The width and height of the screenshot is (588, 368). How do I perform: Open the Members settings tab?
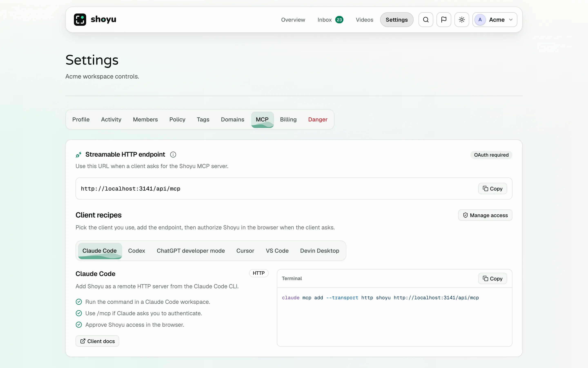(x=145, y=120)
